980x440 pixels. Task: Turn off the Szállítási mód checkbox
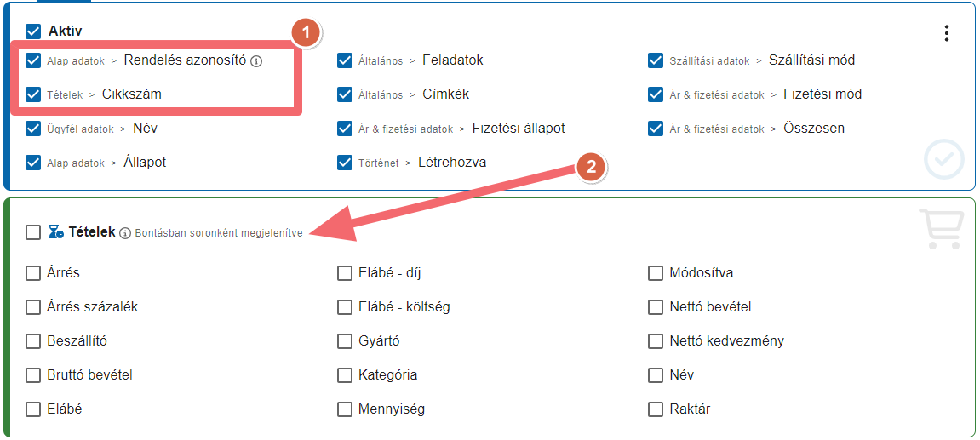coord(655,60)
